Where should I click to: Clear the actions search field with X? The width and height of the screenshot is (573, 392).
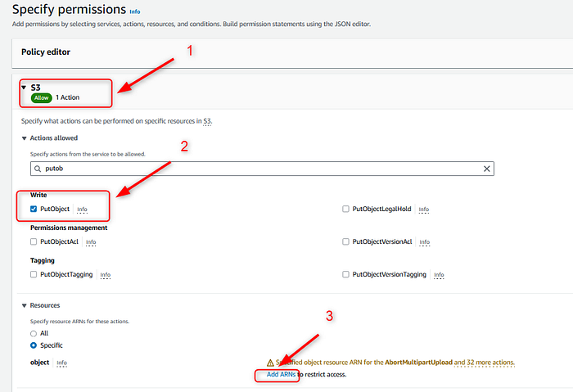487,169
